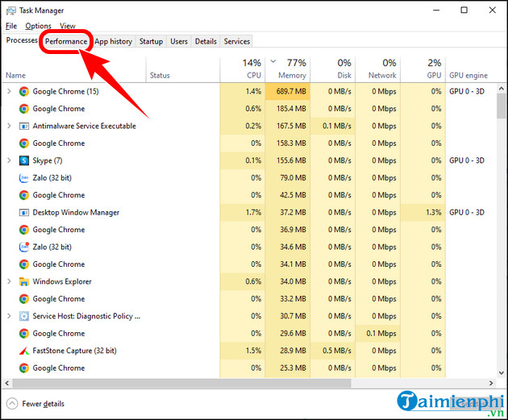Click the horizontal scrollbar left arrow
Screen dimensions: 508x420
[x=6, y=383]
